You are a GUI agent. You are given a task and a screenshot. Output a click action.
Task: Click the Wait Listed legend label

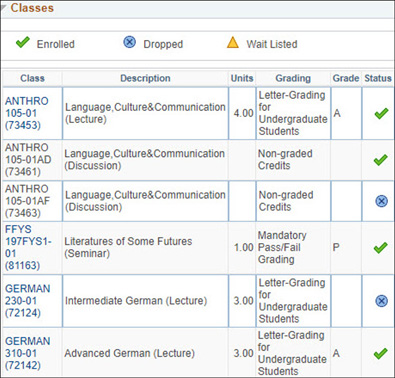coord(272,44)
